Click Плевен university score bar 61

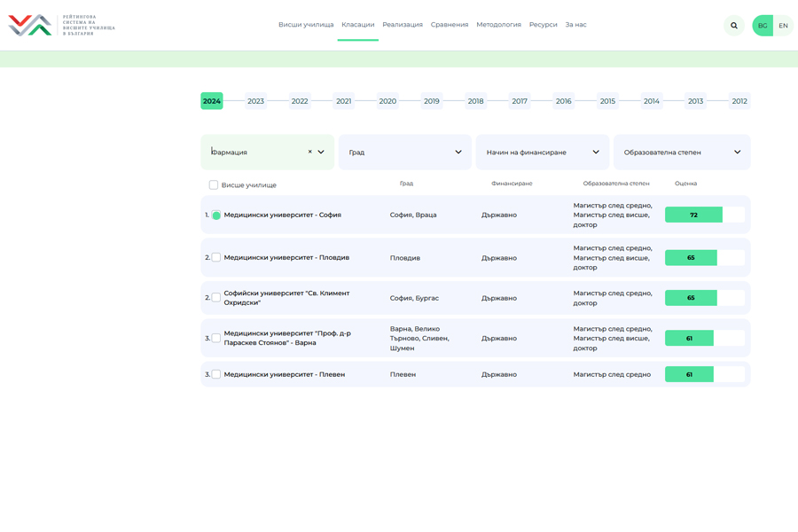(704, 374)
